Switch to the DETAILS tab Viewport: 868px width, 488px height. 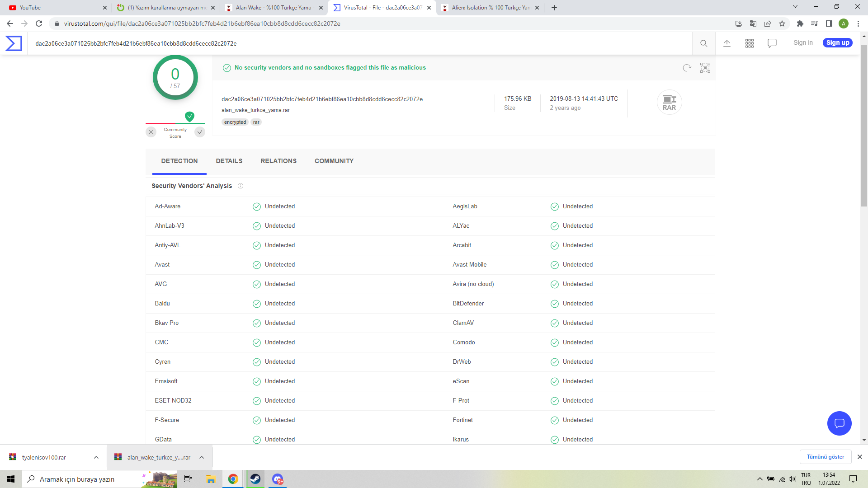click(x=229, y=161)
